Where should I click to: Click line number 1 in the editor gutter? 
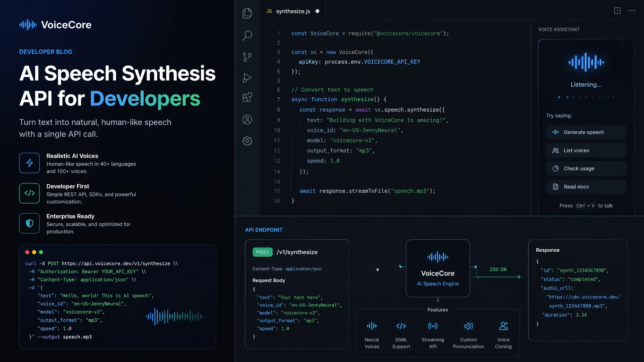click(x=278, y=33)
